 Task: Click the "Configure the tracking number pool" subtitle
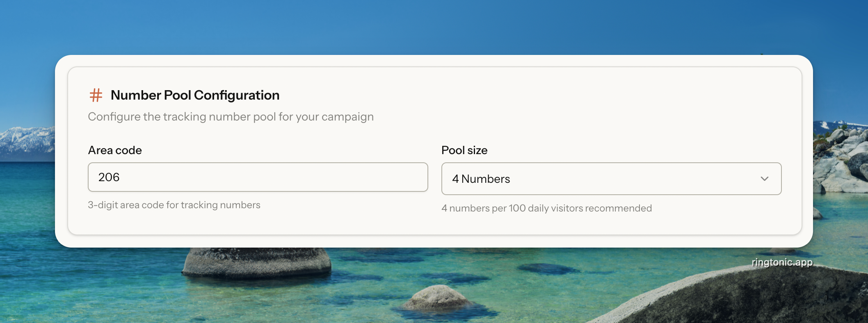231,117
